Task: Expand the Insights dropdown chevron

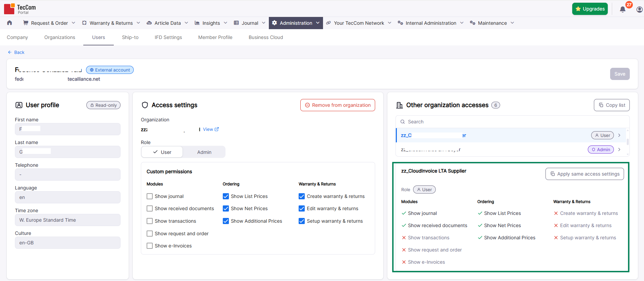Action: point(226,23)
